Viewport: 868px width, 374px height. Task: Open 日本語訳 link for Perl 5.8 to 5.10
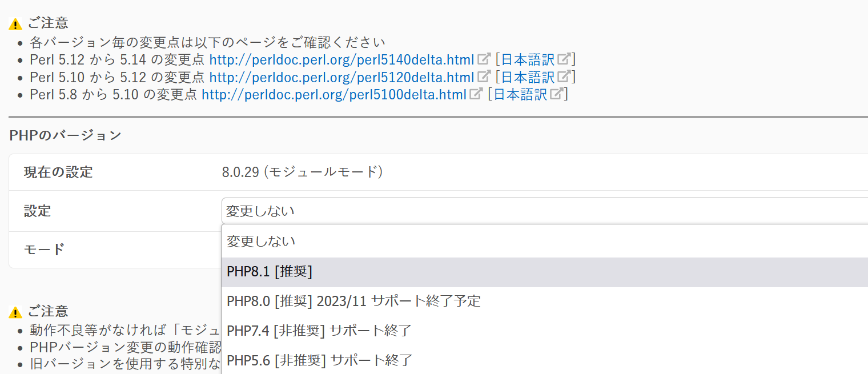pyautogui.click(x=520, y=94)
